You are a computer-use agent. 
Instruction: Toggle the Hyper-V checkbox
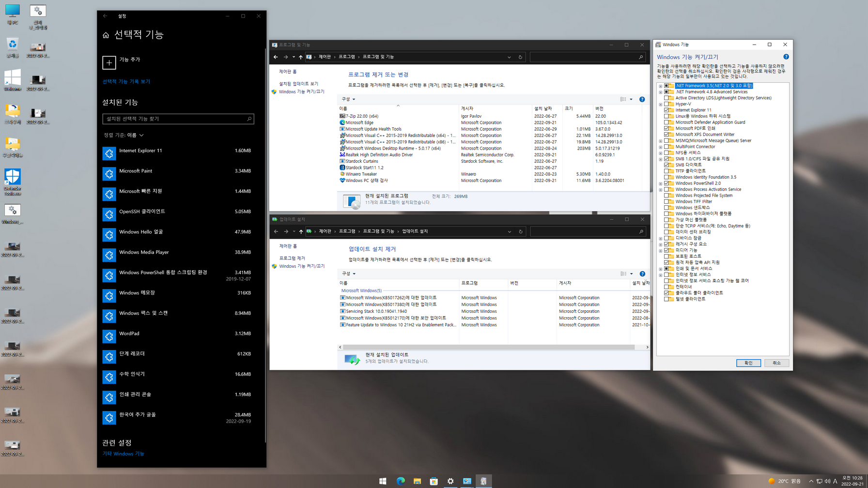click(x=666, y=104)
